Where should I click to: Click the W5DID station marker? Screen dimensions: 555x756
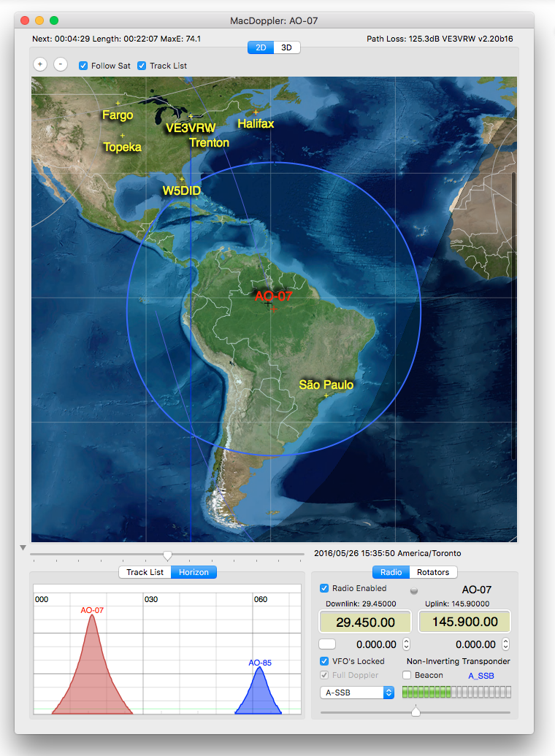(181, 179)
